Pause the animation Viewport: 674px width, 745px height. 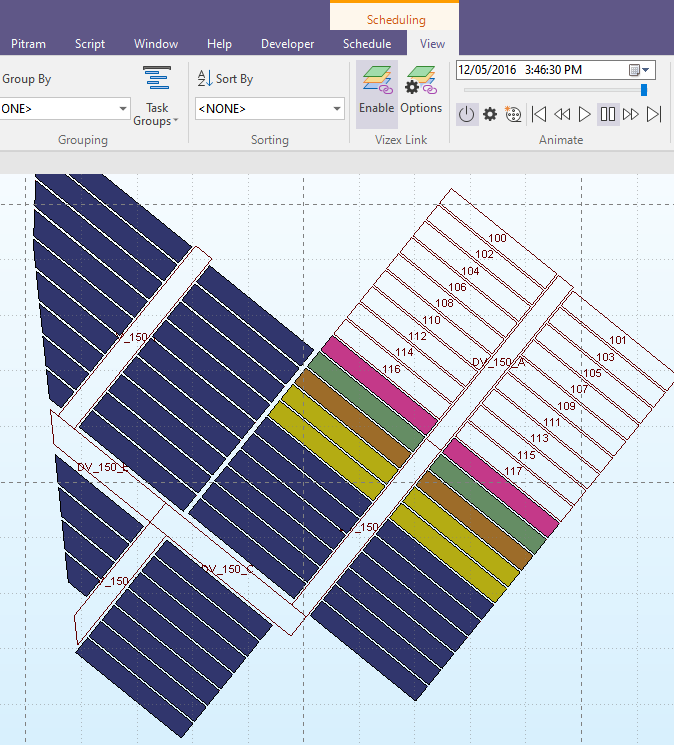tap(608, 115)
